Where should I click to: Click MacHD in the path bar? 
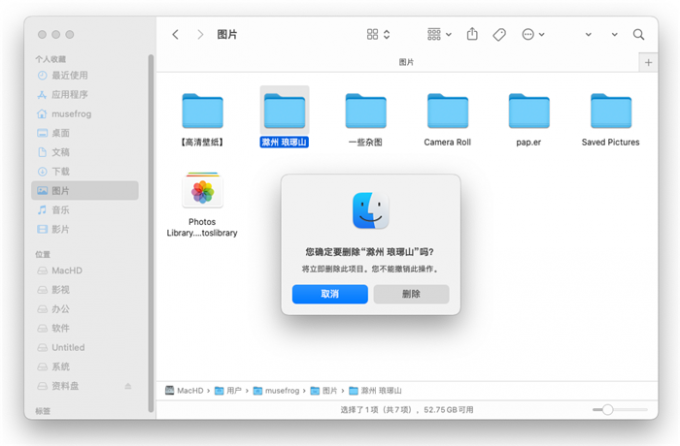pyautogui.click(x=184, y=390)
